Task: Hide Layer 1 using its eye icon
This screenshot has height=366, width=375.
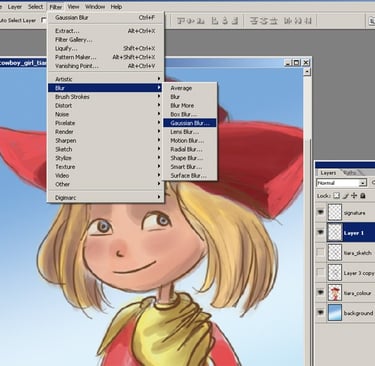Action: tap(321, 232)
